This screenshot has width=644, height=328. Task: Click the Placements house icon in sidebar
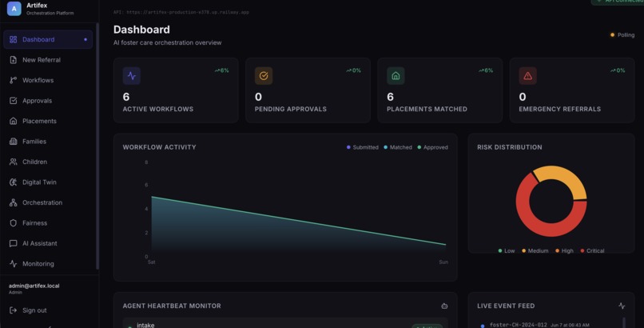[x=13, y=121]
